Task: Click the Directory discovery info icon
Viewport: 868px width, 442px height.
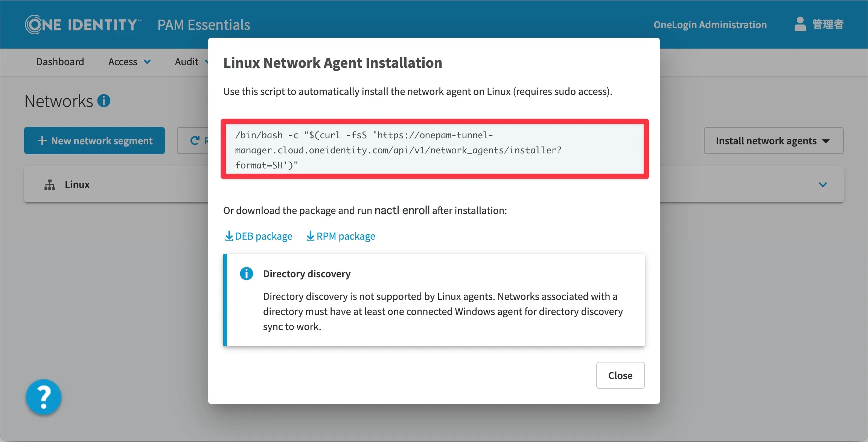Action: (247, 274)
